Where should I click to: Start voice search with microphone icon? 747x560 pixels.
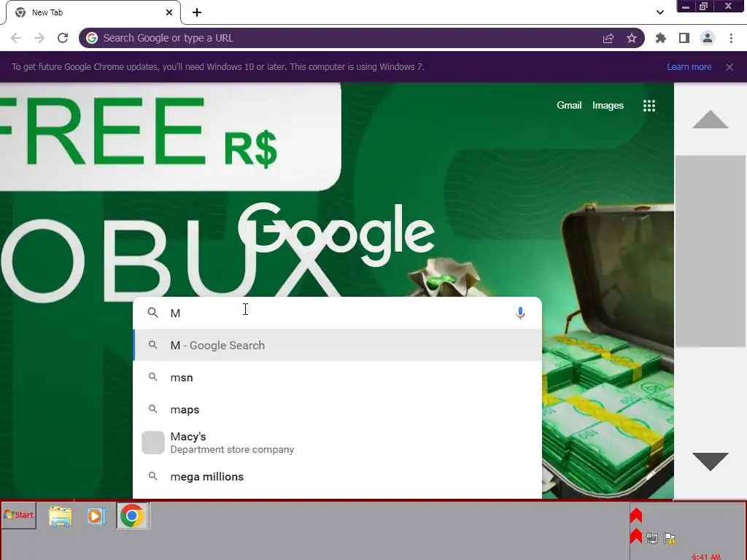(x=520, y=313)
